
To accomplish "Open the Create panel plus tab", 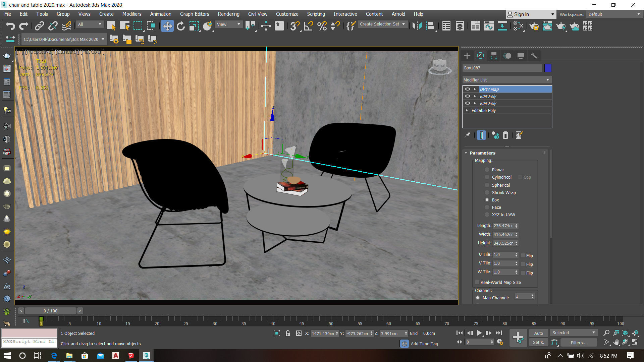I will (467, 56).
